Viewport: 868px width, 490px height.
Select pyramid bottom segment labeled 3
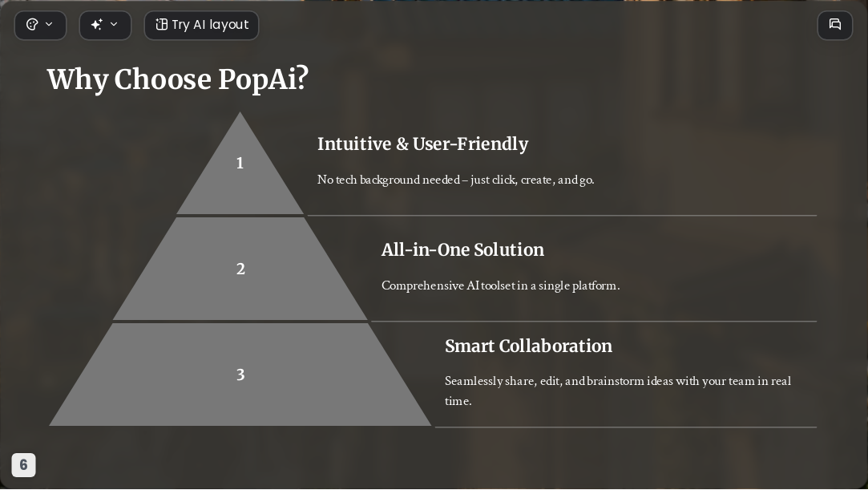(240, 375)
